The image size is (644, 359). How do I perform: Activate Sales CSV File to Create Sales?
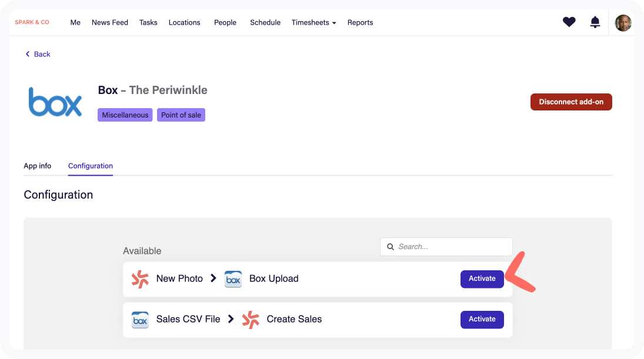[x=482, y=320]
